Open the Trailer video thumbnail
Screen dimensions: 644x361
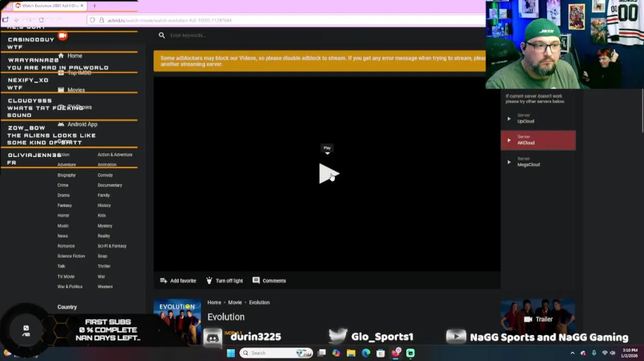coord(538,319)
